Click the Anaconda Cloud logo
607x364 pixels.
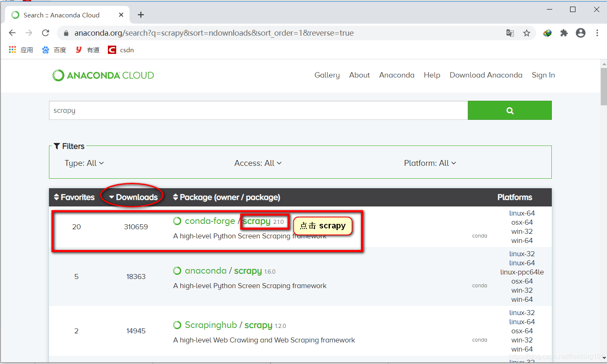click(x=103, y=75)
